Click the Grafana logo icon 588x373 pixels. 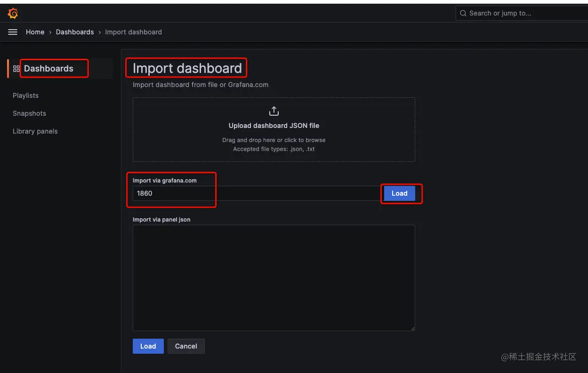click(x=13, y=14)
